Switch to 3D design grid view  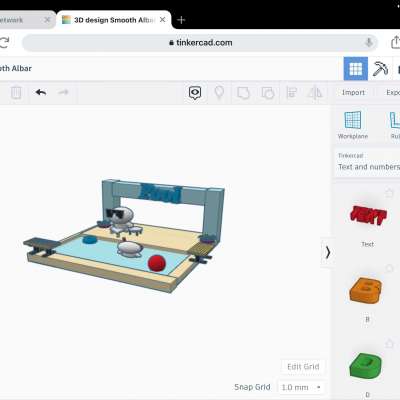coord(356,69)
